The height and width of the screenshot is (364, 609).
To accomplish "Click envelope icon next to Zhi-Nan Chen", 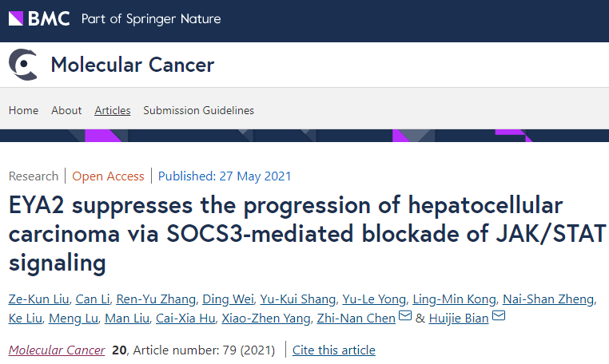I will point(405,315).
